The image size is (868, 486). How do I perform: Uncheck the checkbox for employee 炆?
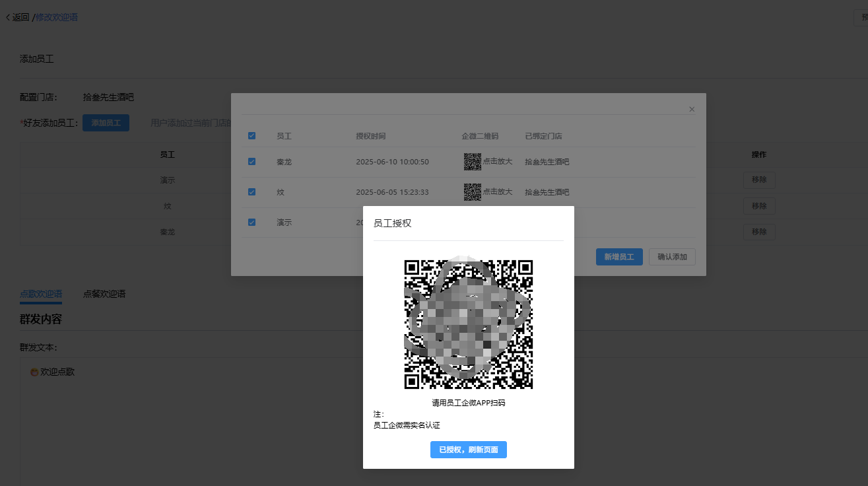(251, 191)
